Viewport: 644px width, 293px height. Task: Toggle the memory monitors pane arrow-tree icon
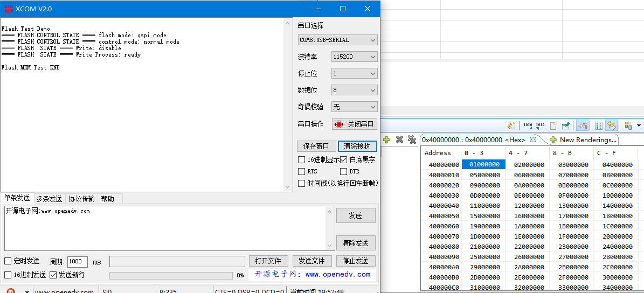coord(582,125)
